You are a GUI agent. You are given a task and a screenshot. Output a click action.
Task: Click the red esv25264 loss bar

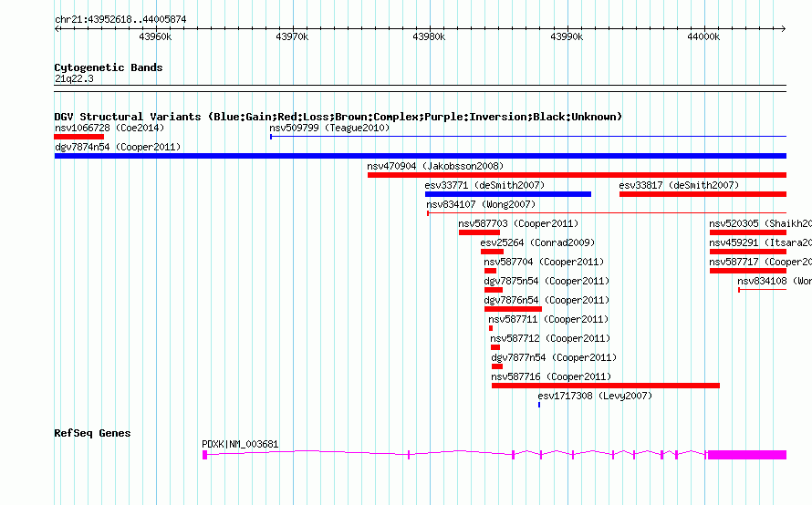tap(492, 252)
